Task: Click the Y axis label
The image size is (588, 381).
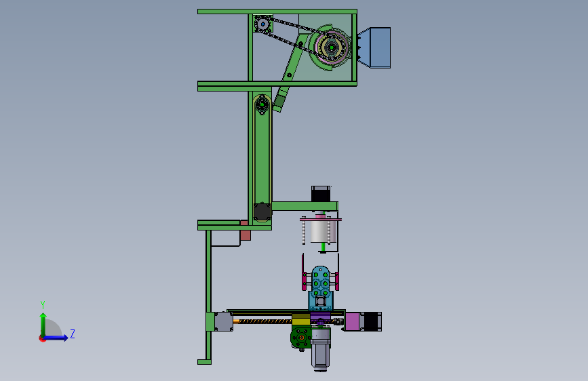Action: (43, 305)
